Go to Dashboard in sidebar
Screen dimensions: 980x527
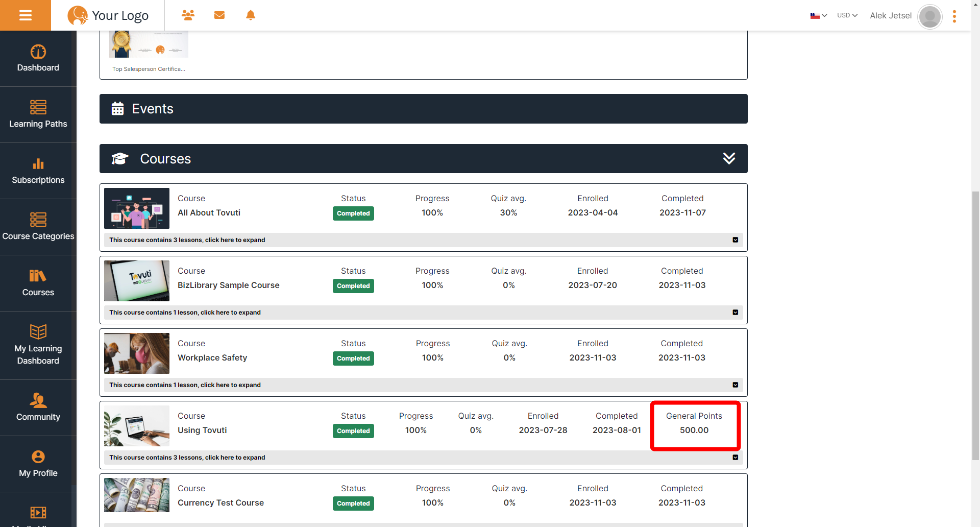click(x=38, y=59)
